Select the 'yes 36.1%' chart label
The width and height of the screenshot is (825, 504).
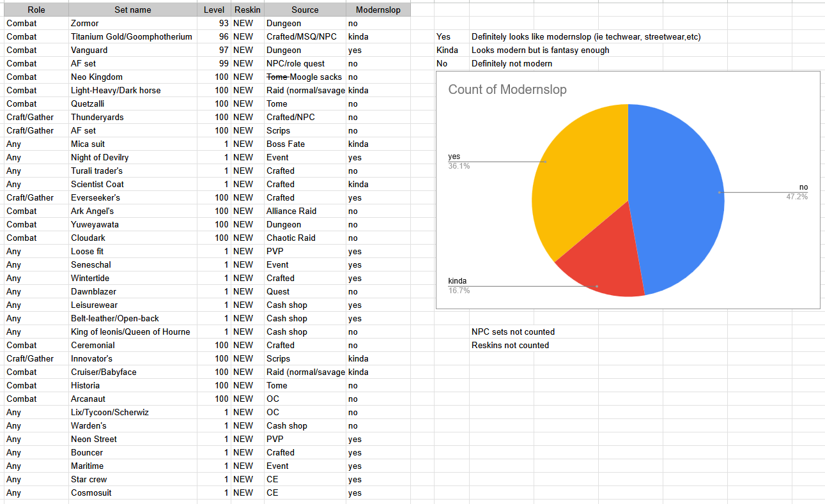(459, 161)
